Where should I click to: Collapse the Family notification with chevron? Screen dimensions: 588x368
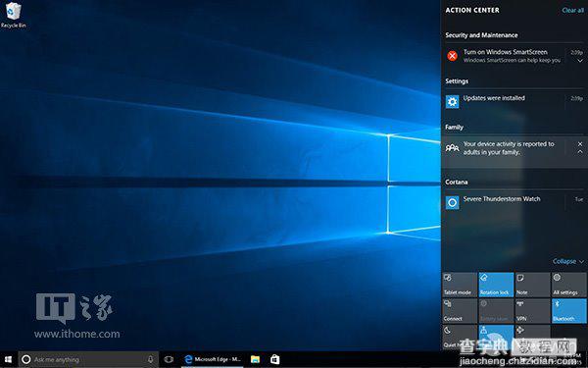pyautogui.click(x=580, y=152)
